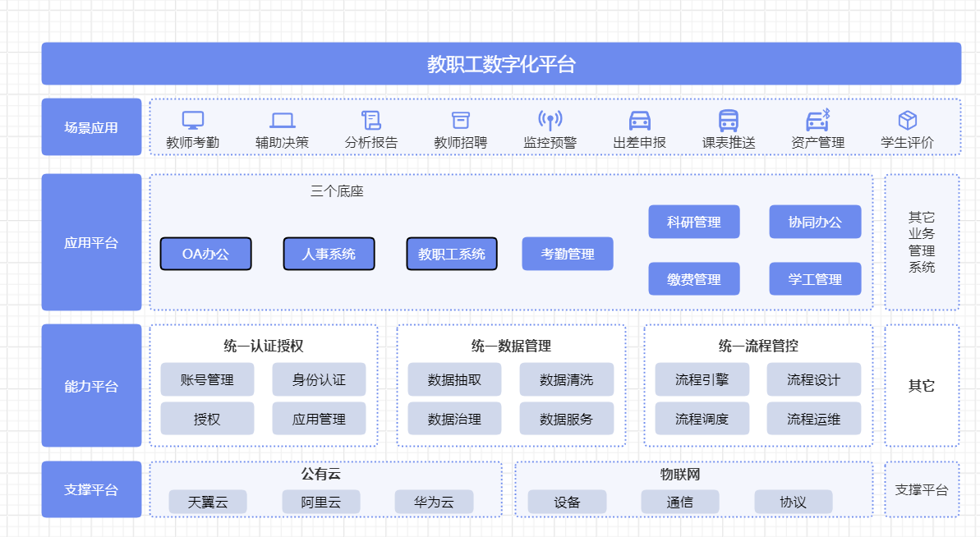Open the 统一流程管控 section

pyautogui.click(x=757, y=346)
